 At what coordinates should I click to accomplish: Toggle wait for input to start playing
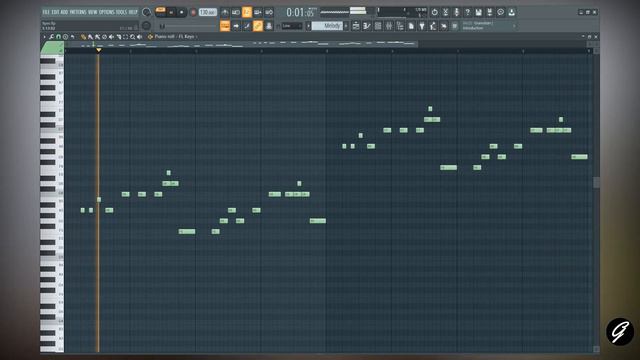[236, 12]
